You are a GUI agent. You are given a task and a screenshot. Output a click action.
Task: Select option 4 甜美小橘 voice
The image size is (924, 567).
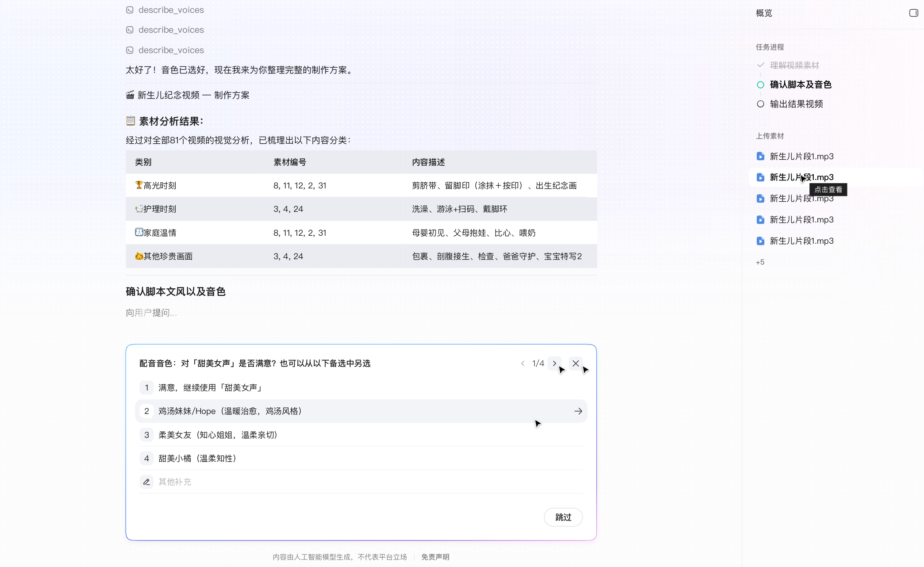[361, 458]
